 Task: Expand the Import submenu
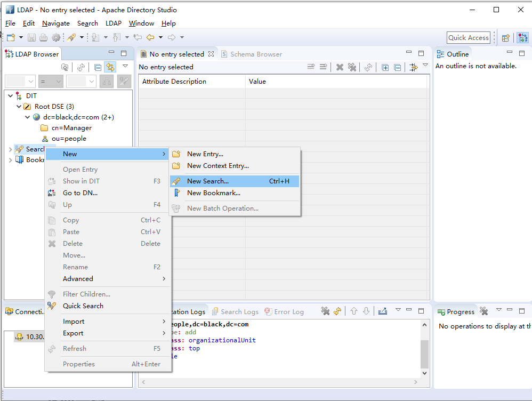click(x=108, y=322)
